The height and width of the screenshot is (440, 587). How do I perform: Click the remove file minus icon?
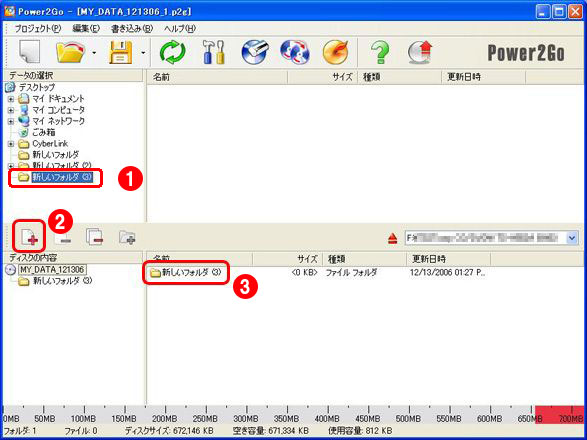[63, 238]
